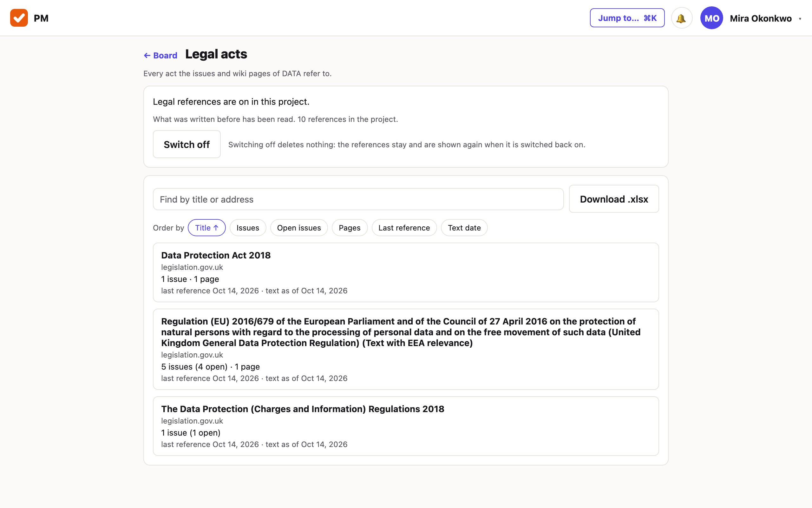Click the "Order by" label

click(168, 228)
